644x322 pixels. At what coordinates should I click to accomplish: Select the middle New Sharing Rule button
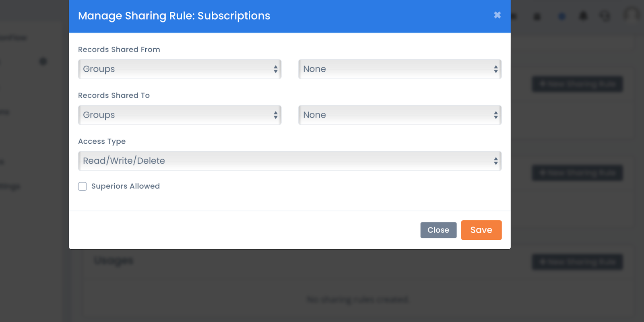(x=578, y=173)
